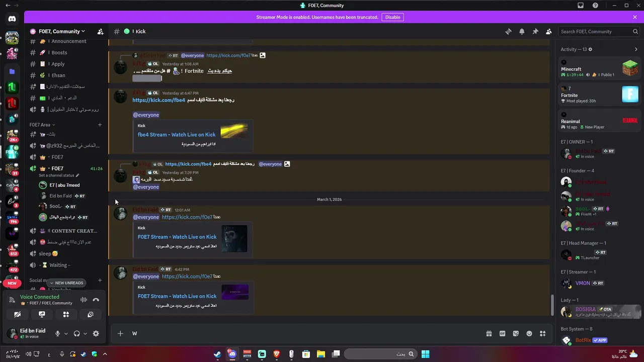Open voice connection details signal icon

(12, 300)
